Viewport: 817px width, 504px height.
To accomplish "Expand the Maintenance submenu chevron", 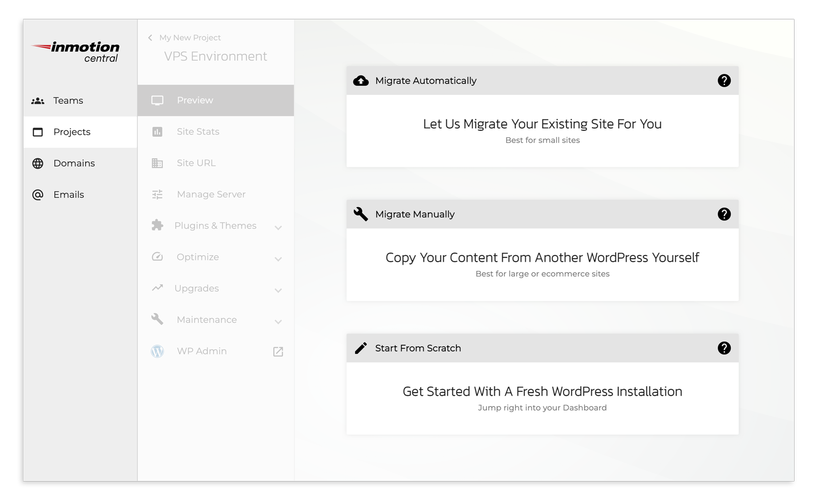I will click(x=278, y=322).
